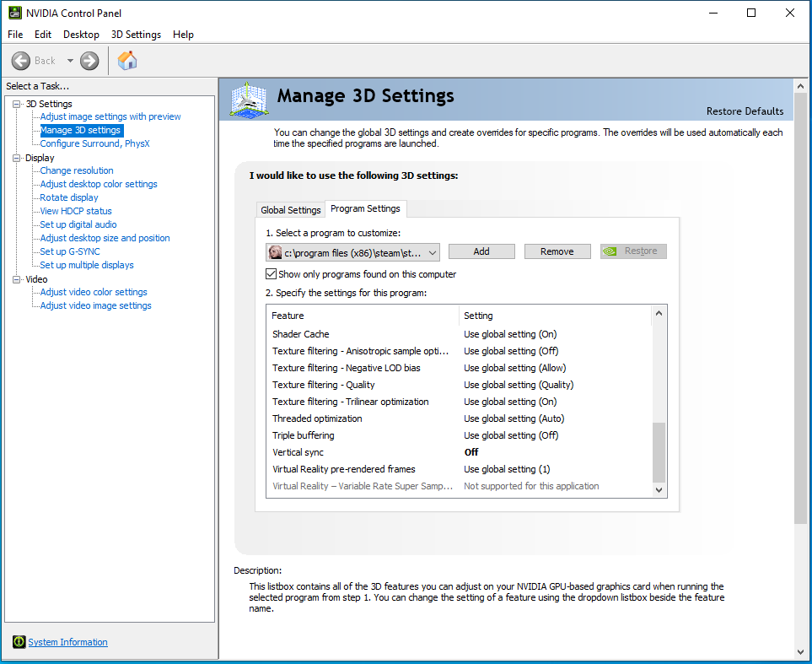
Task: Open Rotate display page
Action: (69, 197)
